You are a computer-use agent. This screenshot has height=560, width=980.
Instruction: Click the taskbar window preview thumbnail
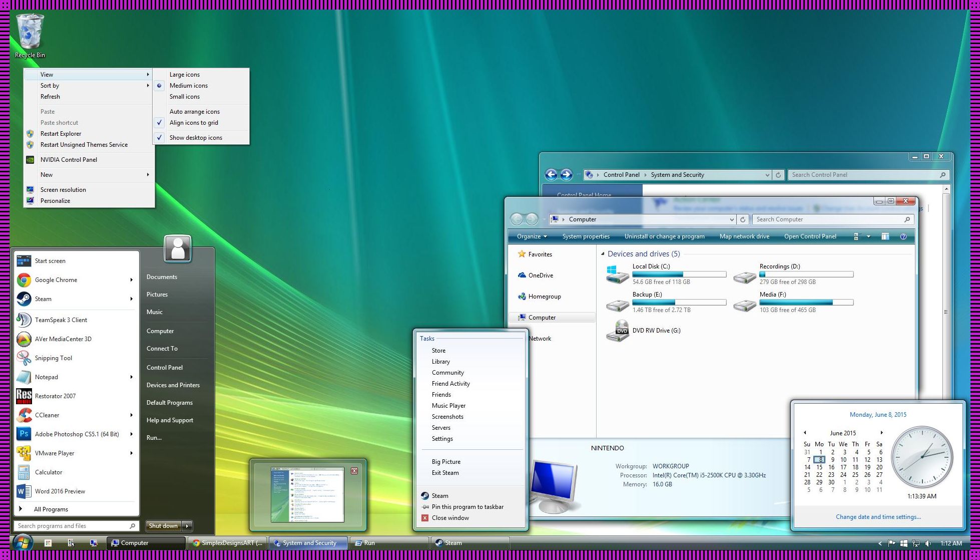(307, 495)
